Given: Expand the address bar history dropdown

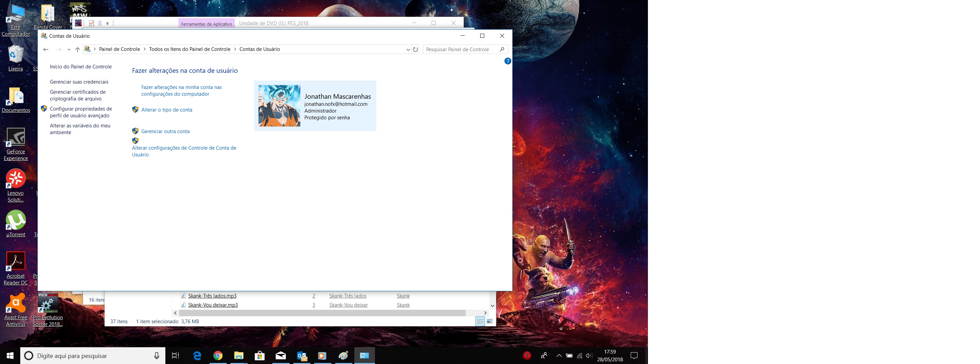Looking at the screenshot, I should 408,50.
